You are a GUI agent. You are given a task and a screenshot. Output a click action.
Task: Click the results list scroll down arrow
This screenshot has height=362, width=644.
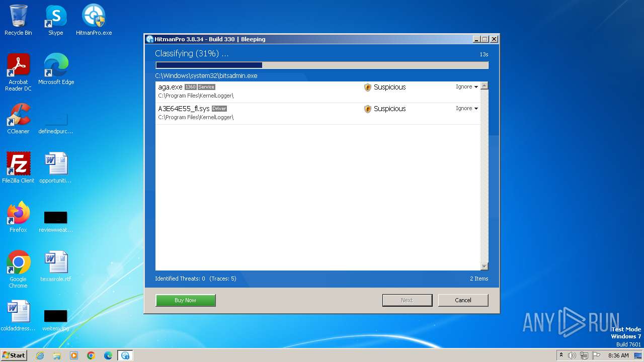[484, 266]
